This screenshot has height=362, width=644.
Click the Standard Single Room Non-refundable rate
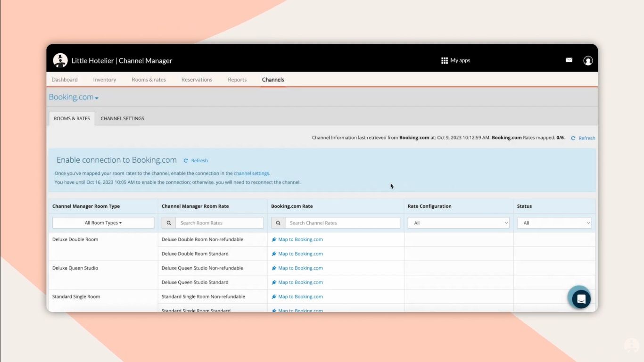203,296
